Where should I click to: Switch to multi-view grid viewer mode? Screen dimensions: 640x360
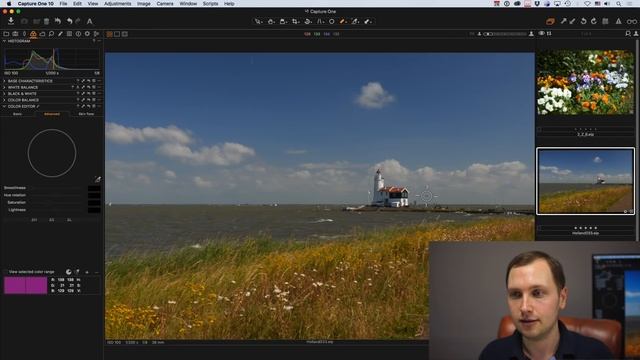pyautogui.click(x=109, y=34)
